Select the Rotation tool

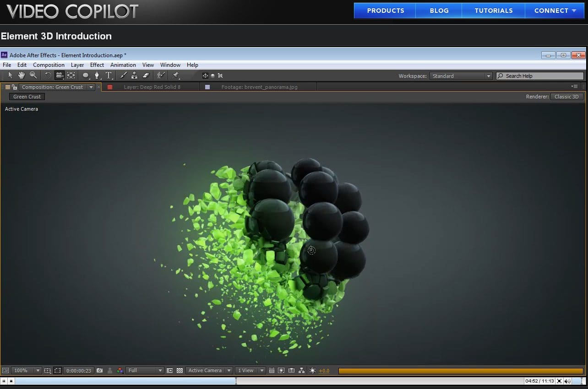(x=48, y=76)
